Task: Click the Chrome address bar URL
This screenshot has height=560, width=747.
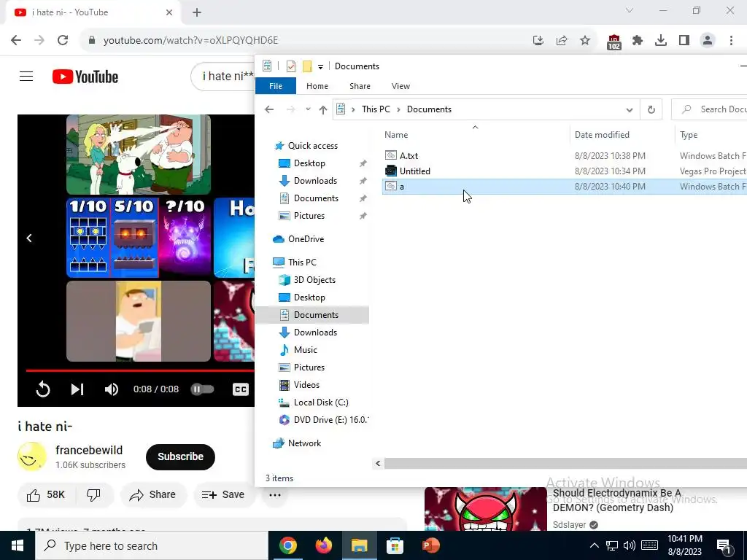Action: 190,41
